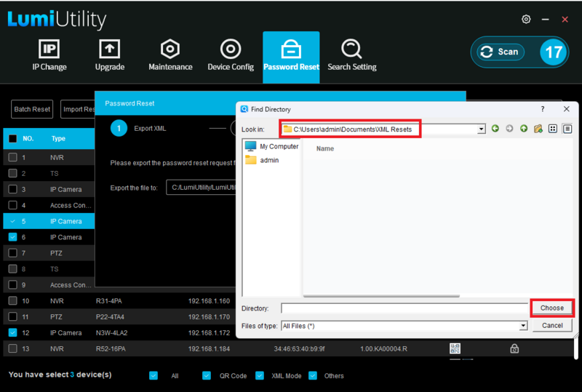Check the row 4 Access Con checkbox
This screenshot has height=392, width=582.
point(12,205)
